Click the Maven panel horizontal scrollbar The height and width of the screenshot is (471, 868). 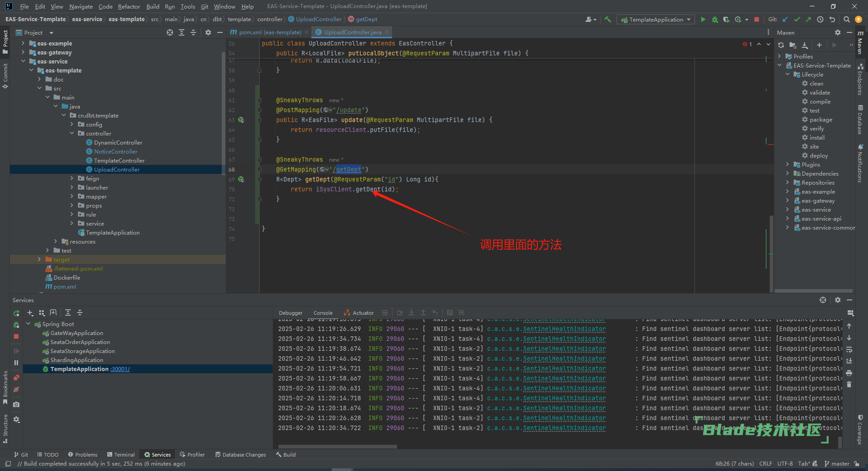point(813,291)
